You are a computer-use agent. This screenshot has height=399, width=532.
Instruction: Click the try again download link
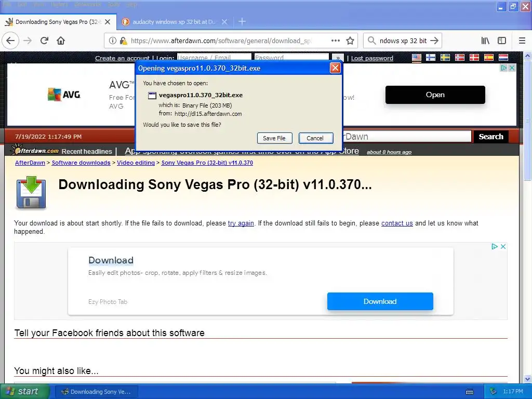tap(241, 223)
